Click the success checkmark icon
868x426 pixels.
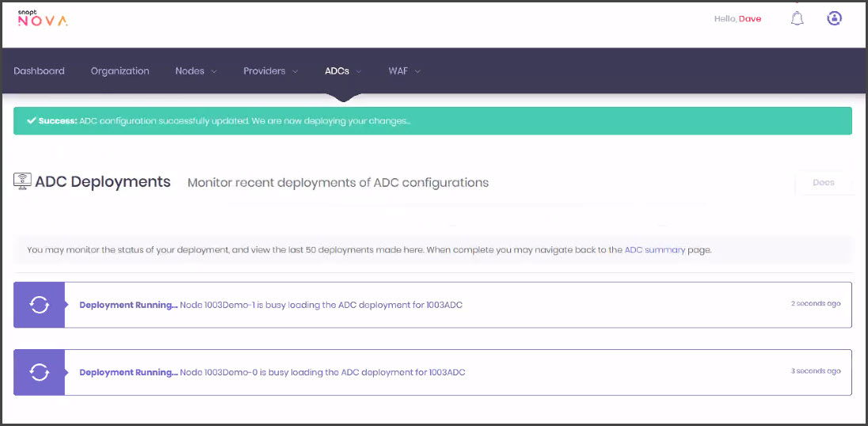click(x=31, y=120)
